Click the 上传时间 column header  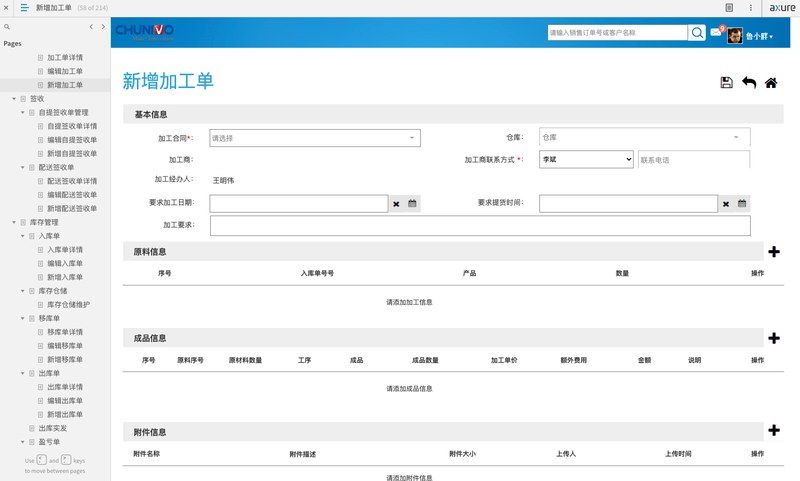678,453
